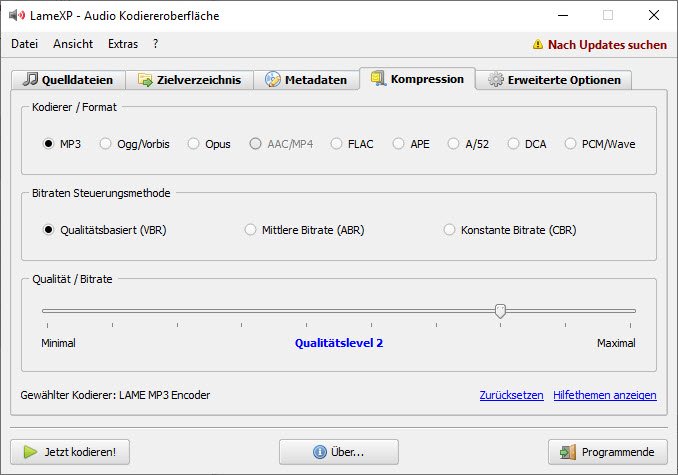
Task: Switch to Konstante Bitrate (CBR) mode
Action: pos(451,230)
